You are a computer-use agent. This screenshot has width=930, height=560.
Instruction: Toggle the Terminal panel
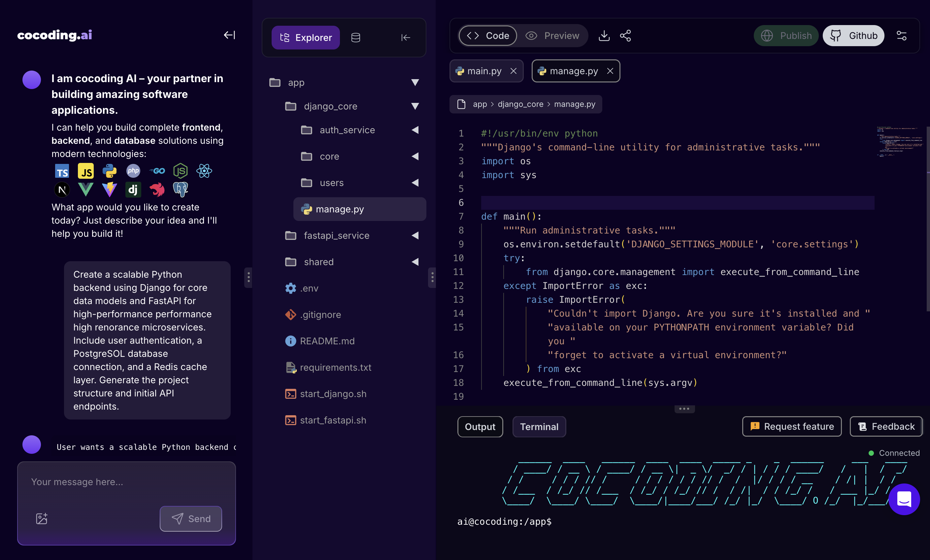(539, 426)
